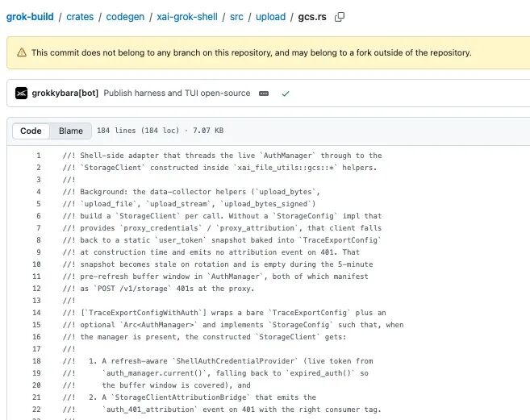This screenshot has width=530, height=420.
Task: Open xai-grok-shell breadcrumb folder
Action: [187, 17]
